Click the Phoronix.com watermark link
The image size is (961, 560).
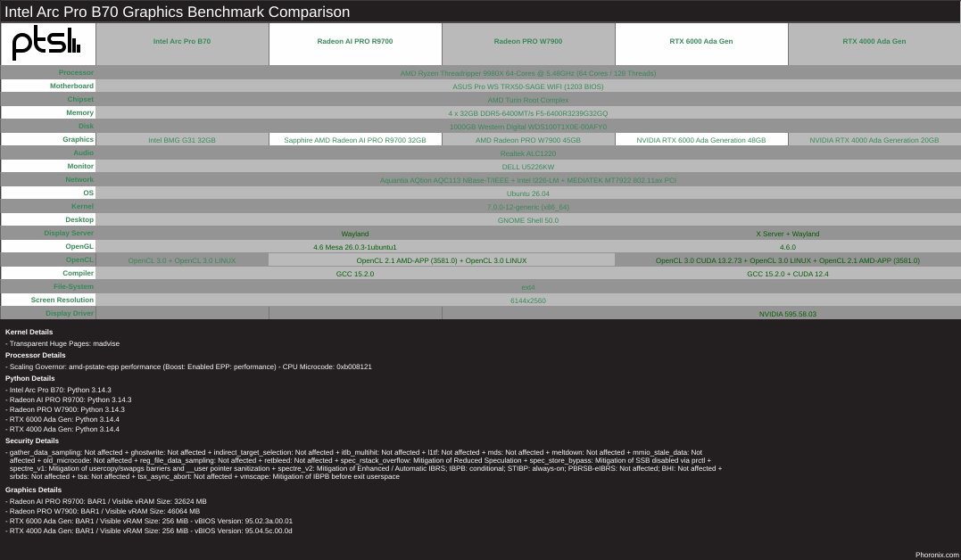tap(936, 554)
